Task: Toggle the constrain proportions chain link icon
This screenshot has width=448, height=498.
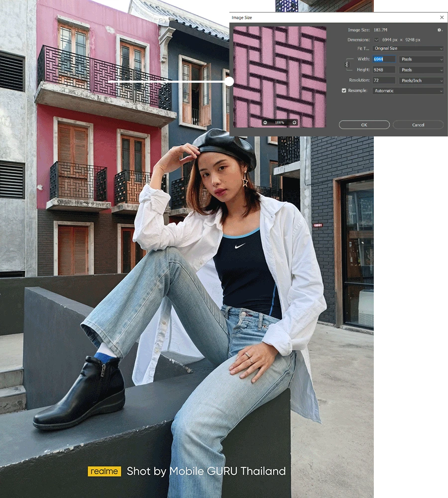Action: pyautogui.click(x=348, y=65)
